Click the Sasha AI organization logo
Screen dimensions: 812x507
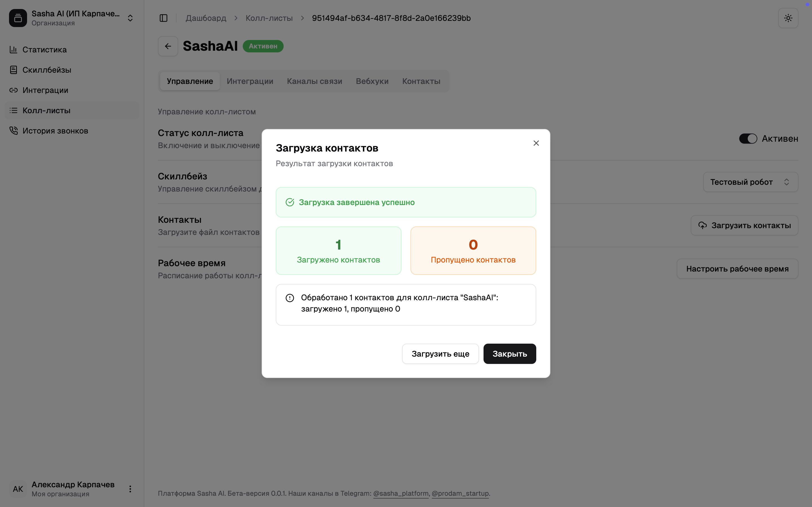[x=18, y=18]
